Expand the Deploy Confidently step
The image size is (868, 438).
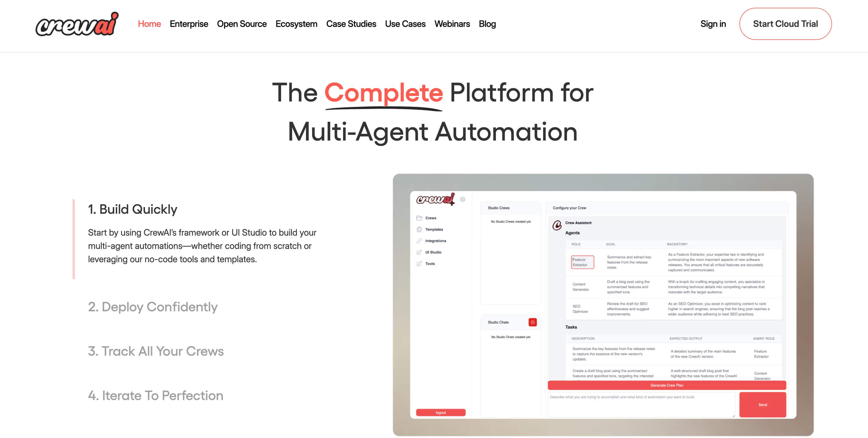click(153, 307)
